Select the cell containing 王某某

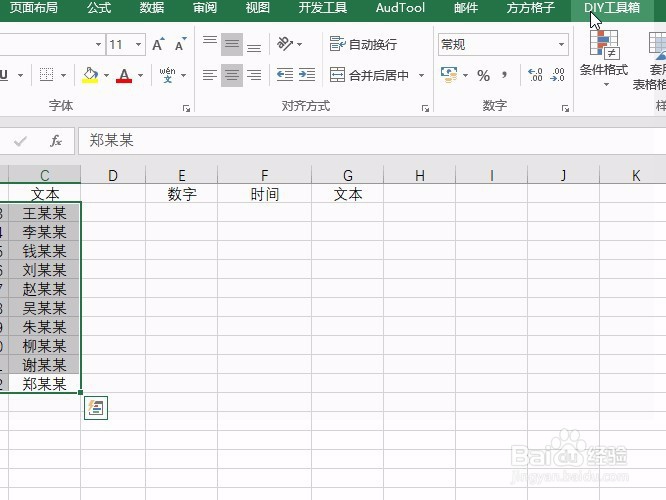pyautogui.click(x=44, y=213)
